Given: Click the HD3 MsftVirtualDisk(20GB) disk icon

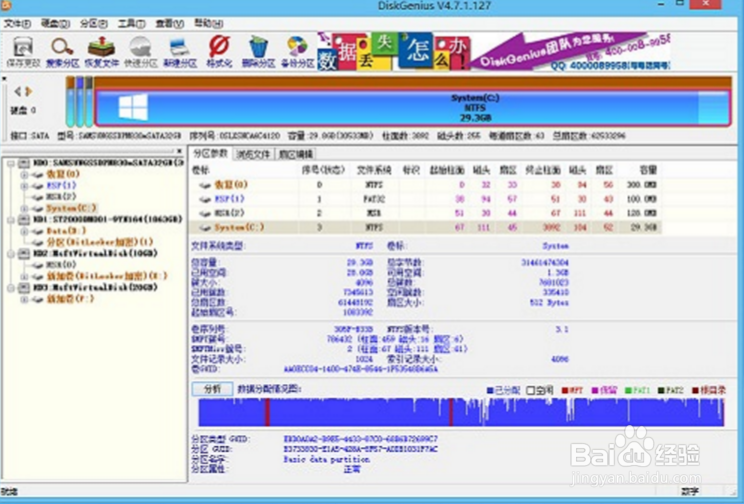Looking at the screenshot, I should (24, 288).
